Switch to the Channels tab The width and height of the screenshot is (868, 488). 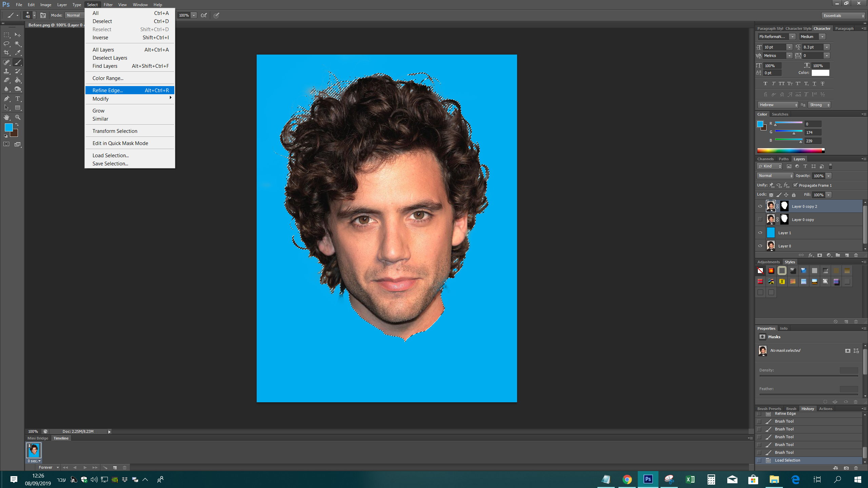765,159
